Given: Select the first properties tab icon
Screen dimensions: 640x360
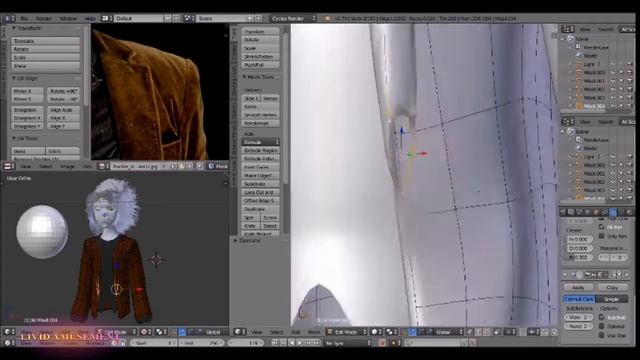Looking at the screenshot, I should 564,212.
